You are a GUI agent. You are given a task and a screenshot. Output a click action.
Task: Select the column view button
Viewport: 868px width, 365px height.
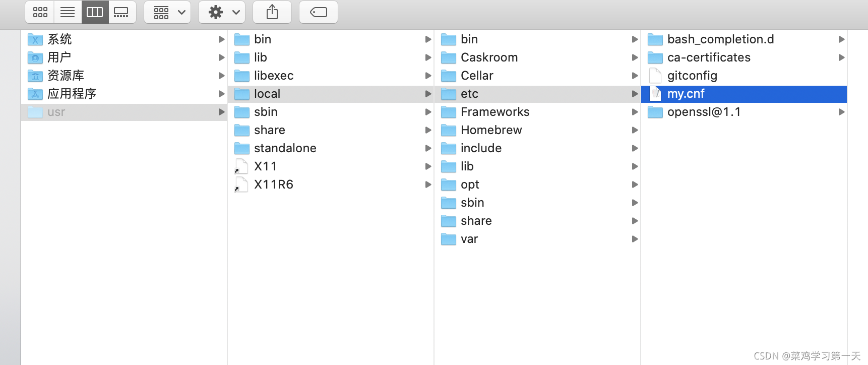[95, 12]
